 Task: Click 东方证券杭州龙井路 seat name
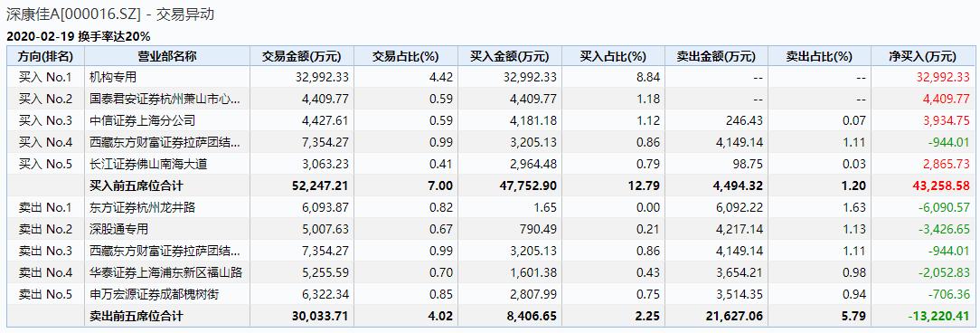[x=143, y=207]
